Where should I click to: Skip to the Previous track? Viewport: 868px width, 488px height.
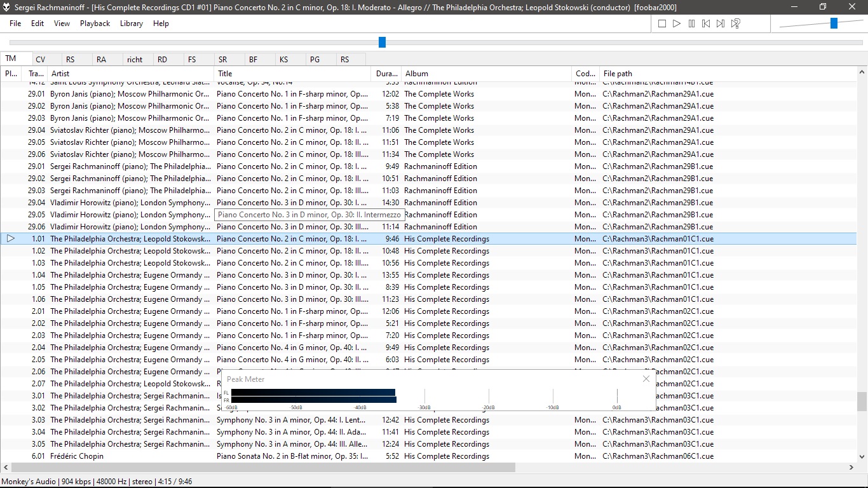tap(706, 24)
